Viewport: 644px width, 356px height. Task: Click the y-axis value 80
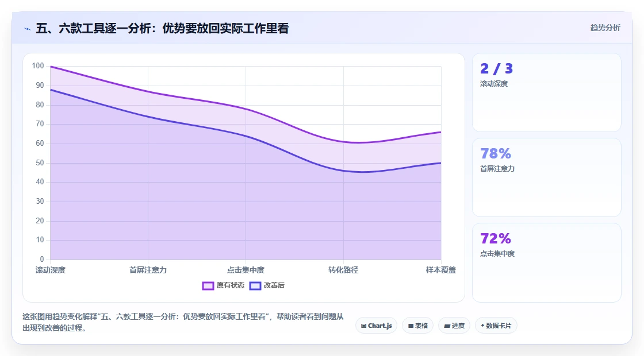pos(40,105)
